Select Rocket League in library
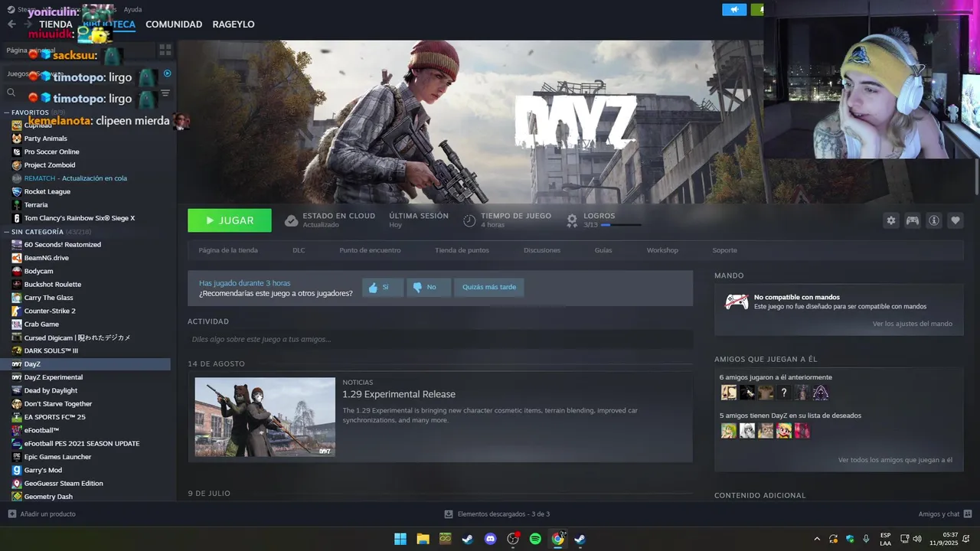Screen dimensions: 980x551 pos(47,191)
